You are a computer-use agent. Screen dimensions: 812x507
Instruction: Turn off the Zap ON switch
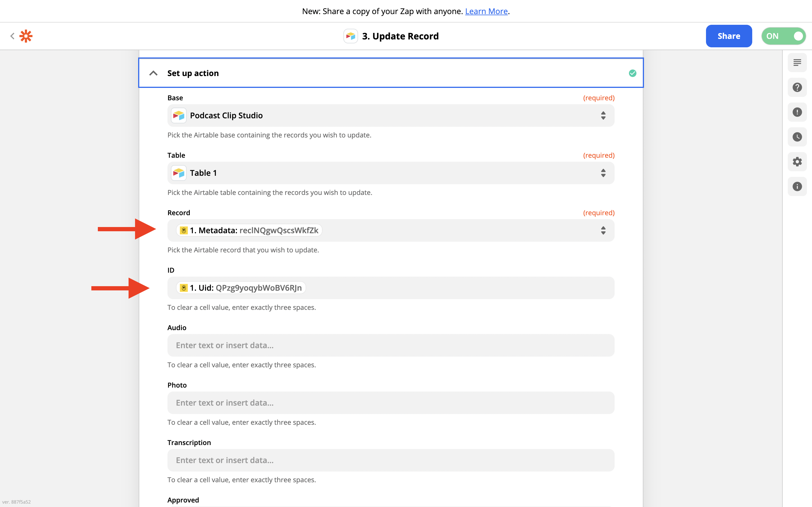pos(783,36)
